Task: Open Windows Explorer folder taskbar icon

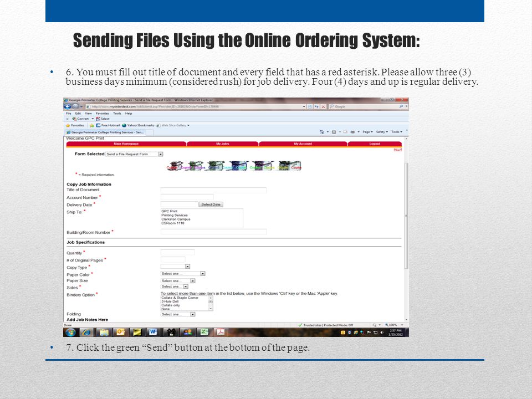Action: point(104,332)
